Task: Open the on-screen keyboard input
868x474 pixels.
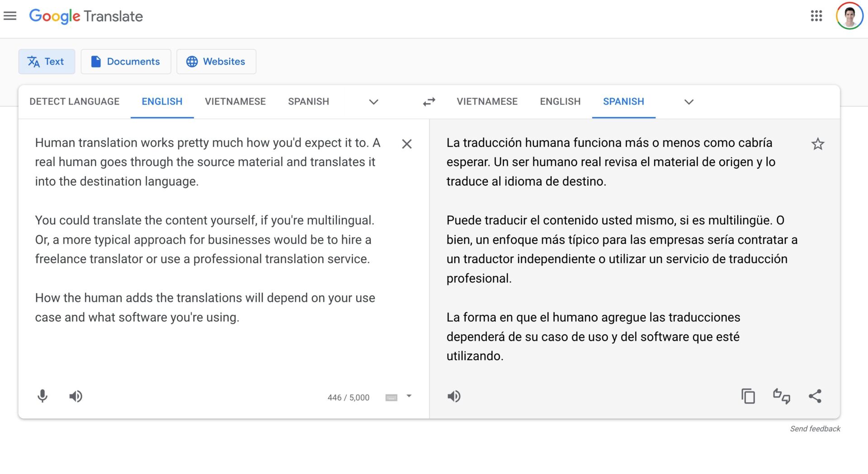Action: [x=392, y=397]
